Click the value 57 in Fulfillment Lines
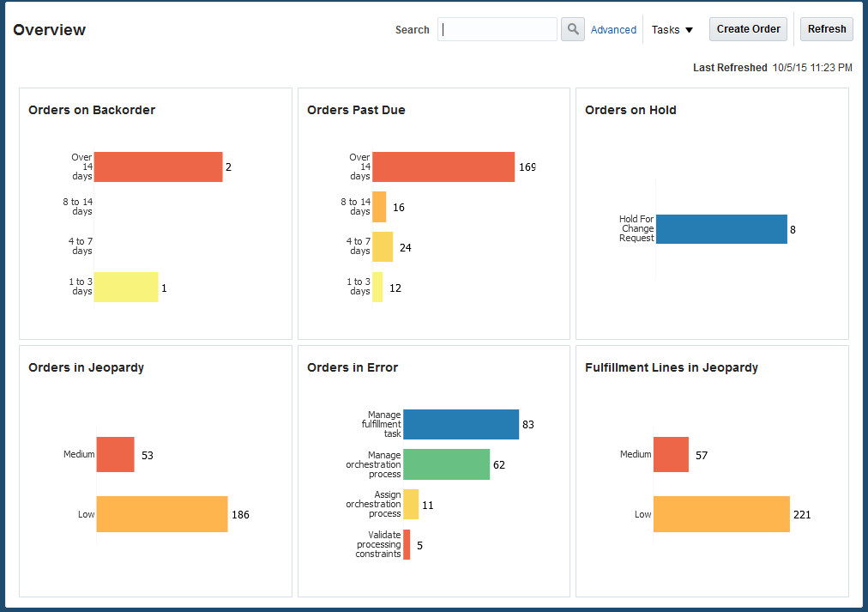The image size is (868, 612). click(702, 455)
